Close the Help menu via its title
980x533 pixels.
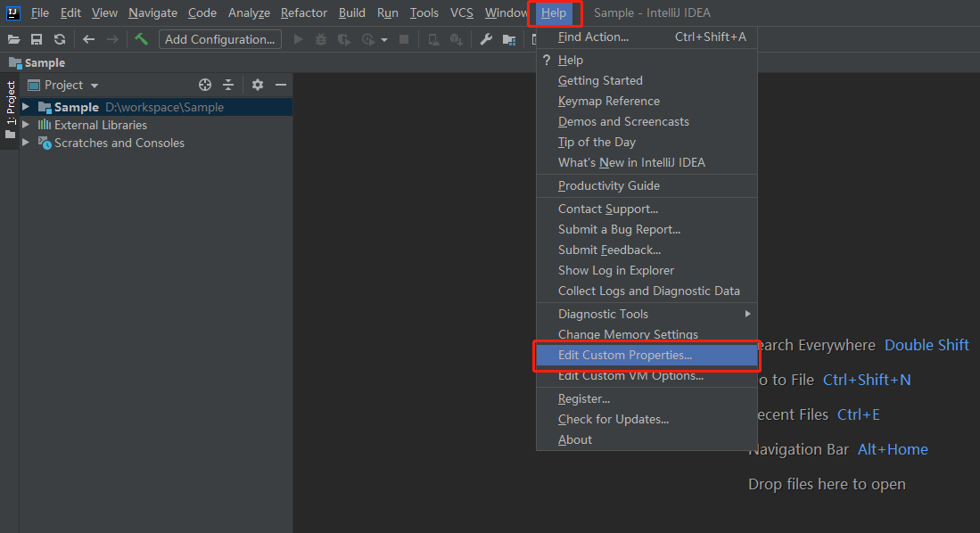pos(554,13)
